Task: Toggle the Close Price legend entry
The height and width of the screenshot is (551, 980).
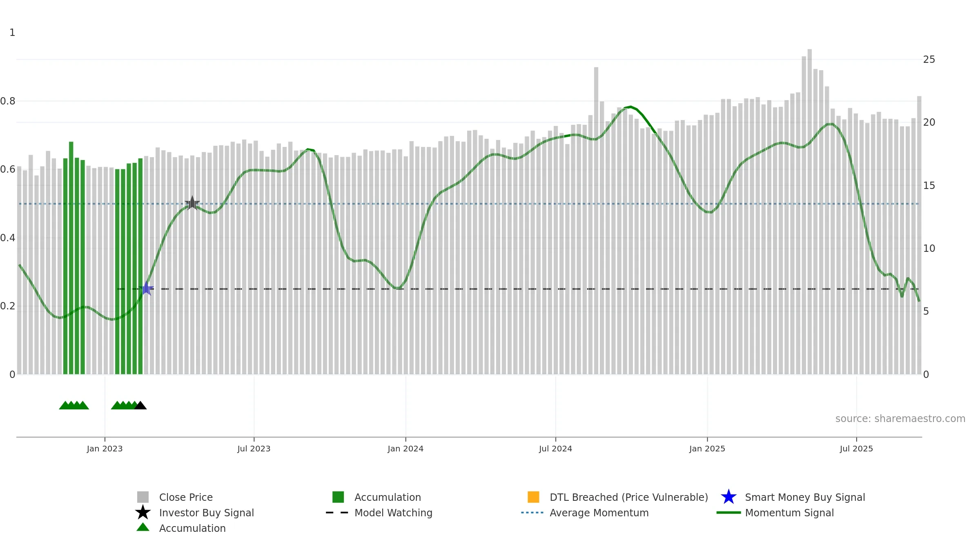Action: click(x=175, y=497)
